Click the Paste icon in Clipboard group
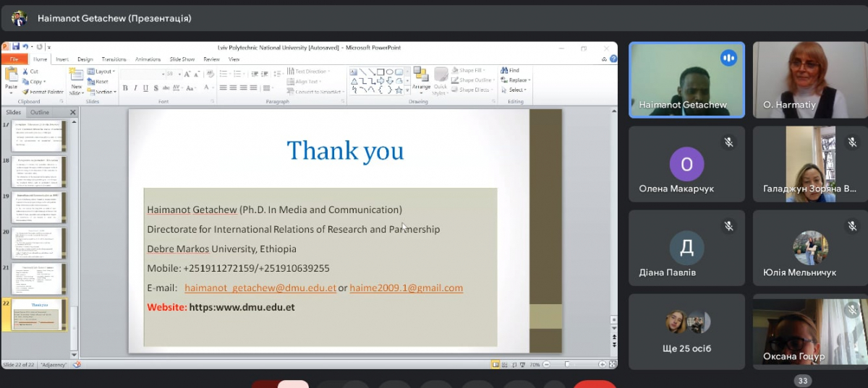 pyautogui.click(x=11, y=76)
